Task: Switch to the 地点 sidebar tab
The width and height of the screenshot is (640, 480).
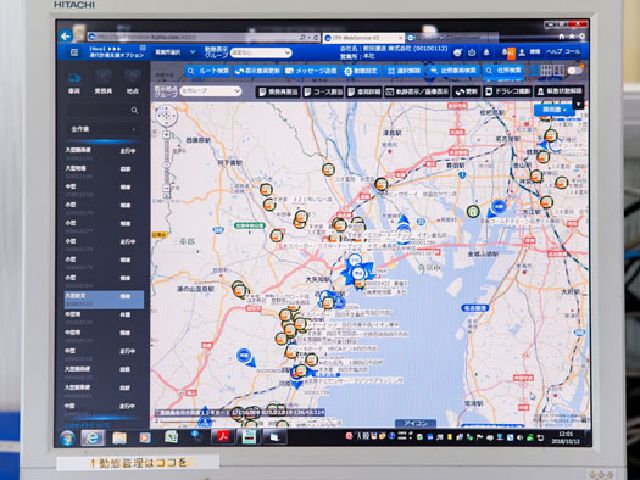Action: 133,83
